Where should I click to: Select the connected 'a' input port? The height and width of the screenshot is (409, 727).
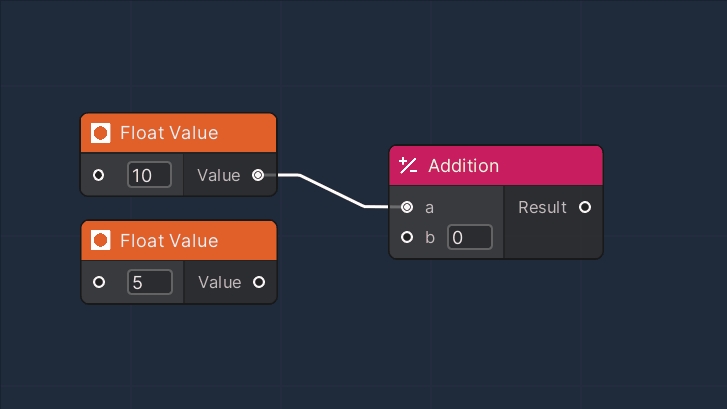point(406,207)
